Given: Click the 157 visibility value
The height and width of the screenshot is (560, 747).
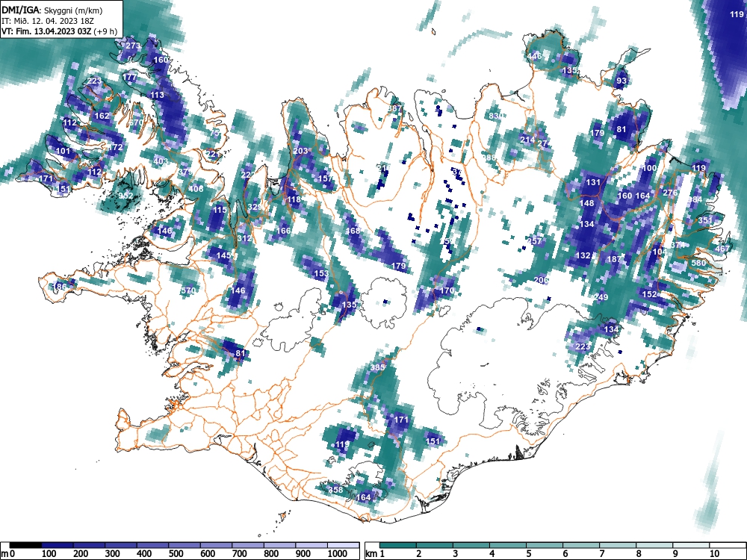Looking at the screenshot, I should (326, 178).
